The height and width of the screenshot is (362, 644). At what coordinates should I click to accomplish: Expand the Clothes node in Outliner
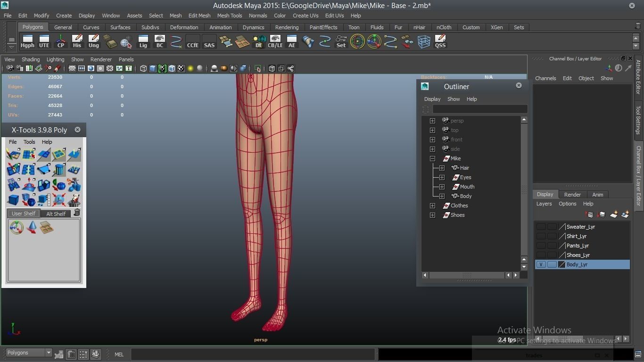click(432, 206)
